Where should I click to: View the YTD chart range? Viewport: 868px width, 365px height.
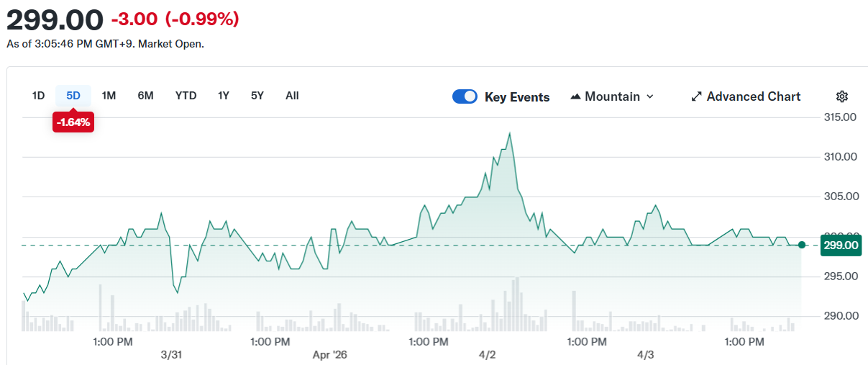(186, 96)
